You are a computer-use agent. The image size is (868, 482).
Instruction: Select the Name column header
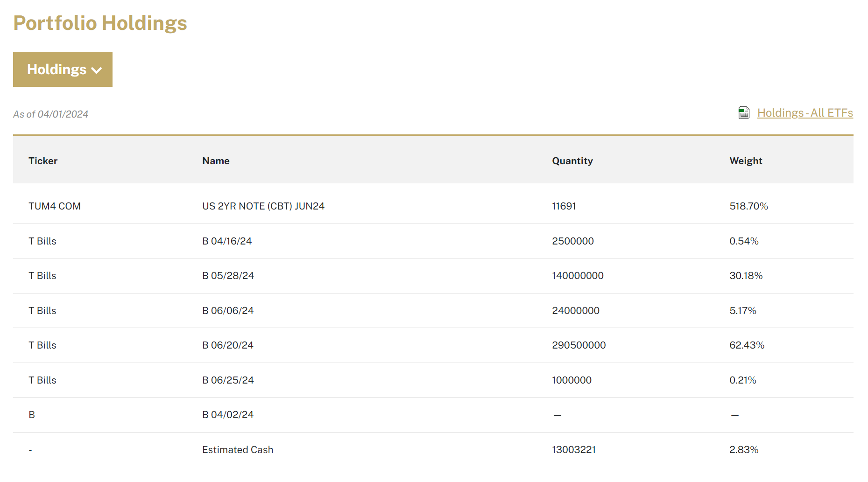tap(215, 161)
